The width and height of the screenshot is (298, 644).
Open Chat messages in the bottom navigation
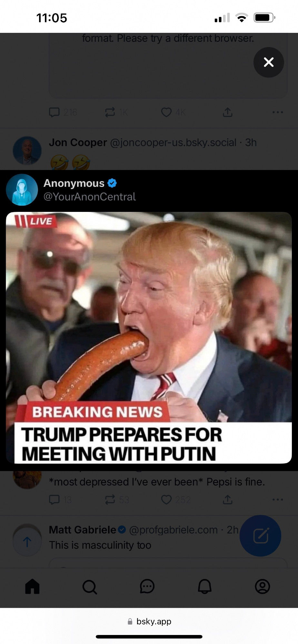pyautogui.click(x=147, y=586)
